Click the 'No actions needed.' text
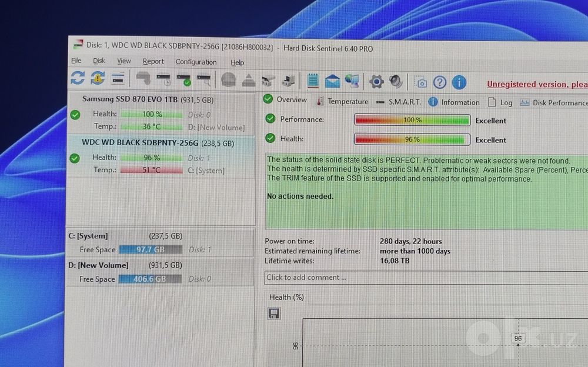The image size is (588, 367). tap(300, 196)
